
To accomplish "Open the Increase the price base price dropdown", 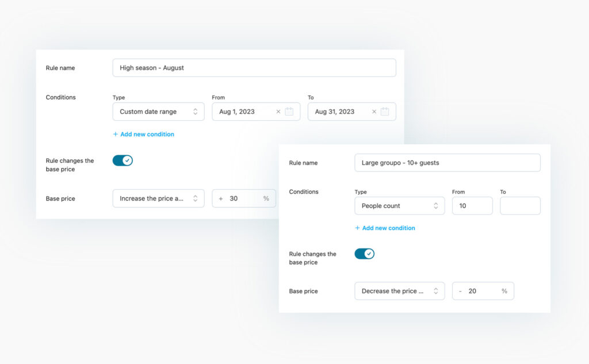I will [x=158, y=198].
